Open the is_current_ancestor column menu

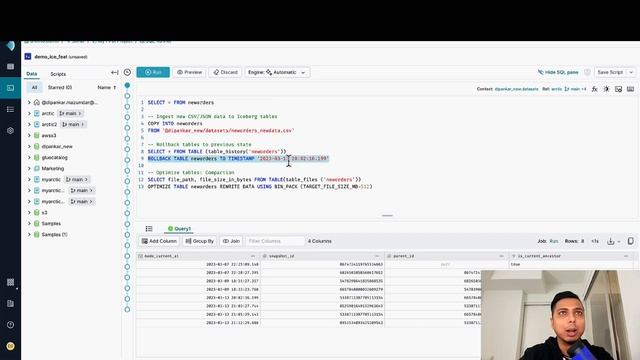tap(626, 256)
